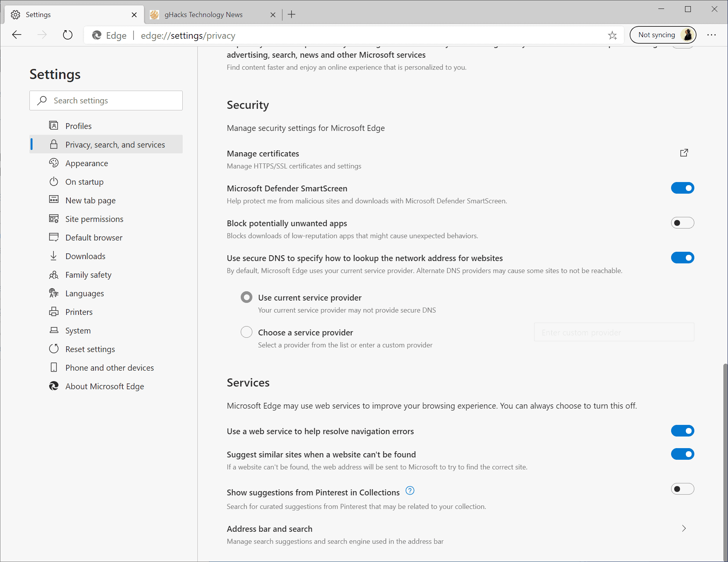
Task: Toggle web service for navigation errors
Action: click(682, 431)
